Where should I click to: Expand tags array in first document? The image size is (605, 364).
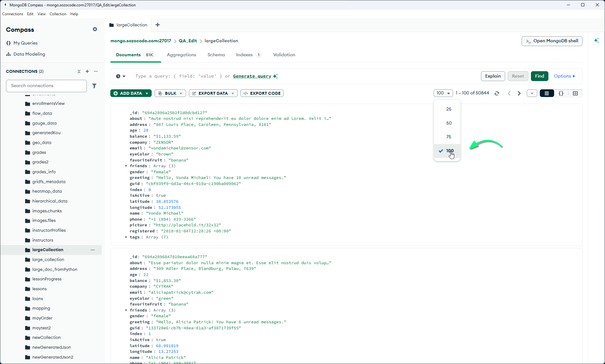tap(126, 237)
